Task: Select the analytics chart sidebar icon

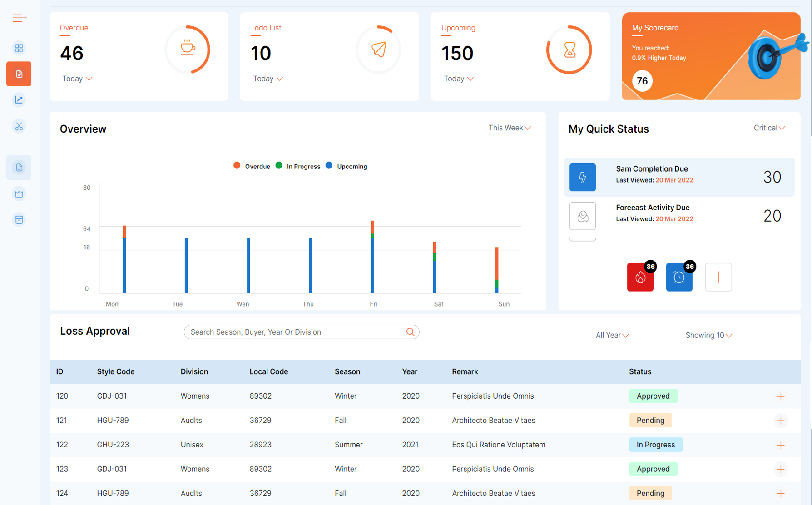Action: pyautogui.click(x=19, y=100)
